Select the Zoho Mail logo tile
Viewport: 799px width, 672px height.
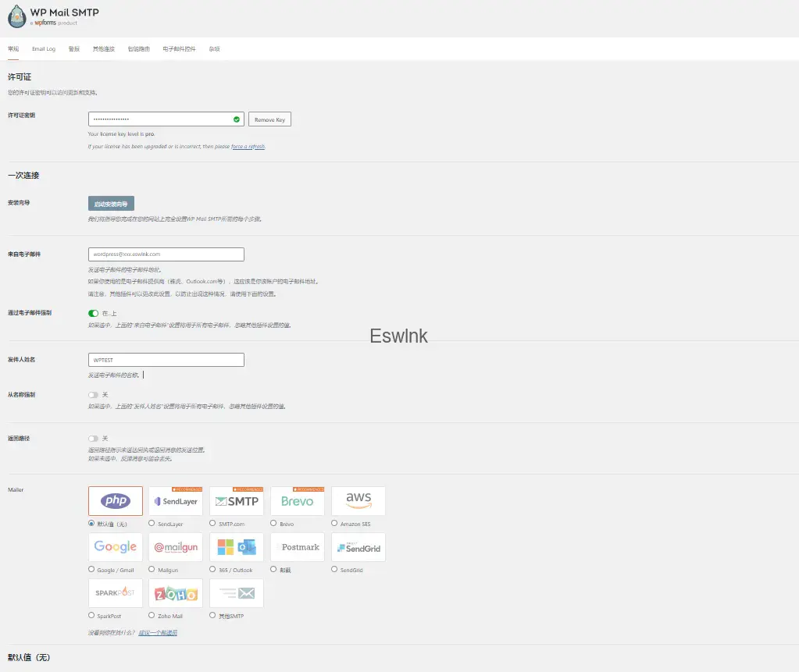tap(176, 593)
